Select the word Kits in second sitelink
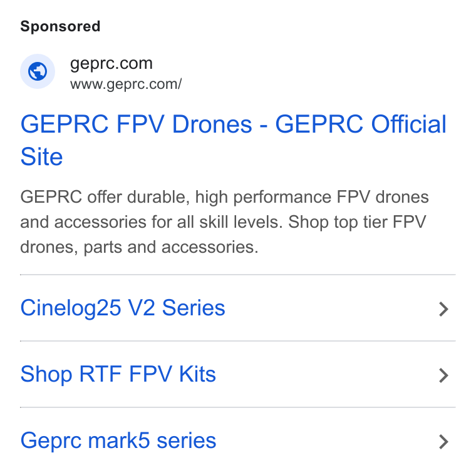Screen dimensions: 476x473 tap(197, 374)
